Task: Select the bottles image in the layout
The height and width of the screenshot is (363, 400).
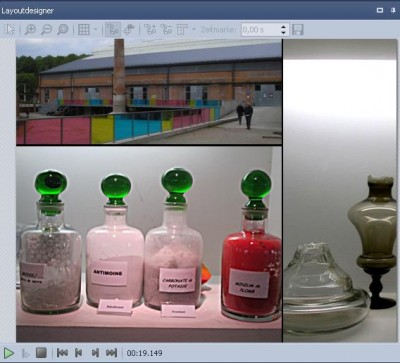Action: pos(149,244)
